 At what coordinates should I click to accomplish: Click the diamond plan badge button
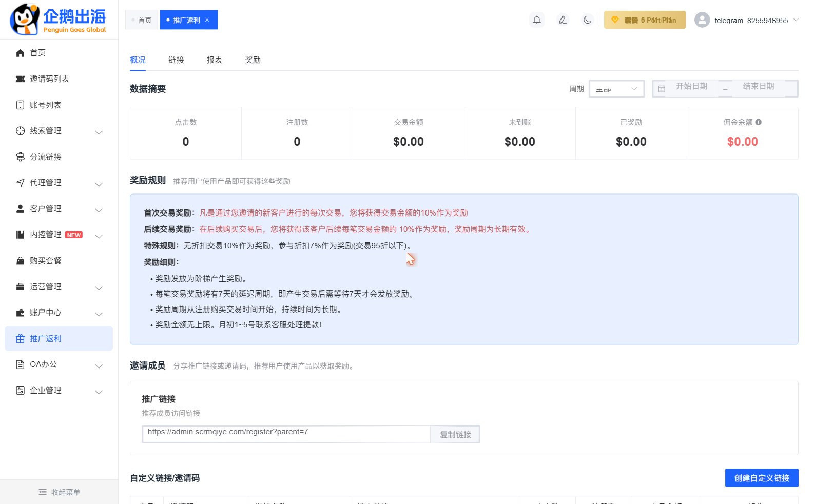click(x=645, y=20)
